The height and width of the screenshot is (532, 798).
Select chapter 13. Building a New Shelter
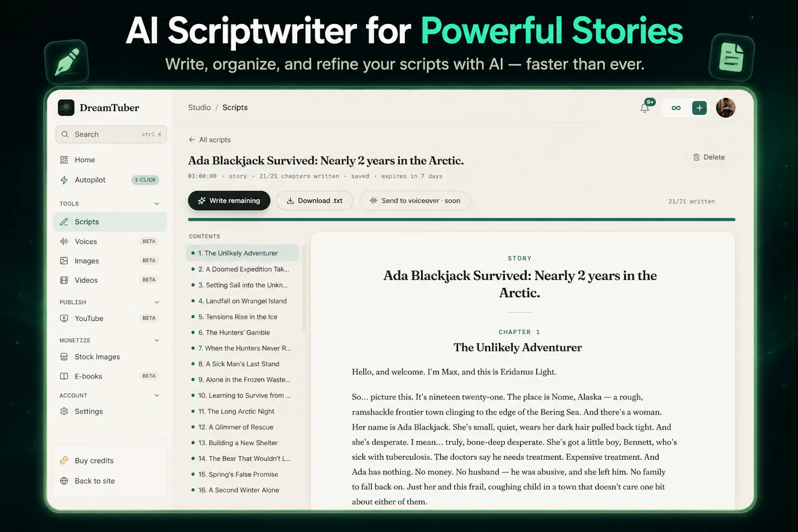[x=242, y=443]
